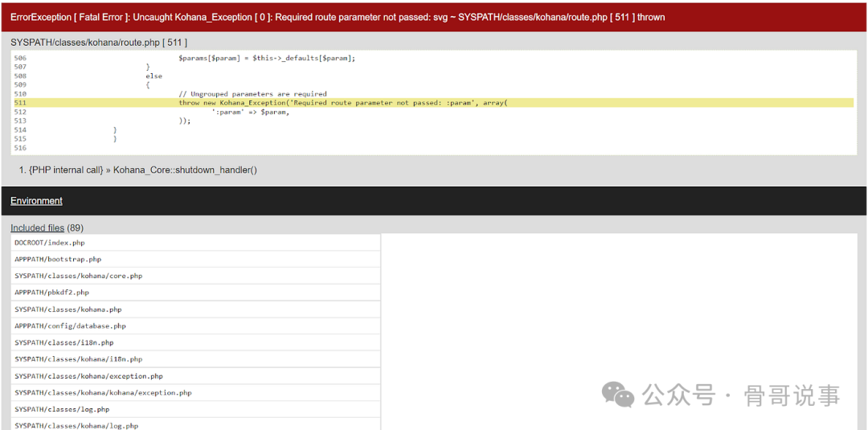Select SYSPATH/classes/kohana/exception.php row
868x430 pixels.
point(195,376)
